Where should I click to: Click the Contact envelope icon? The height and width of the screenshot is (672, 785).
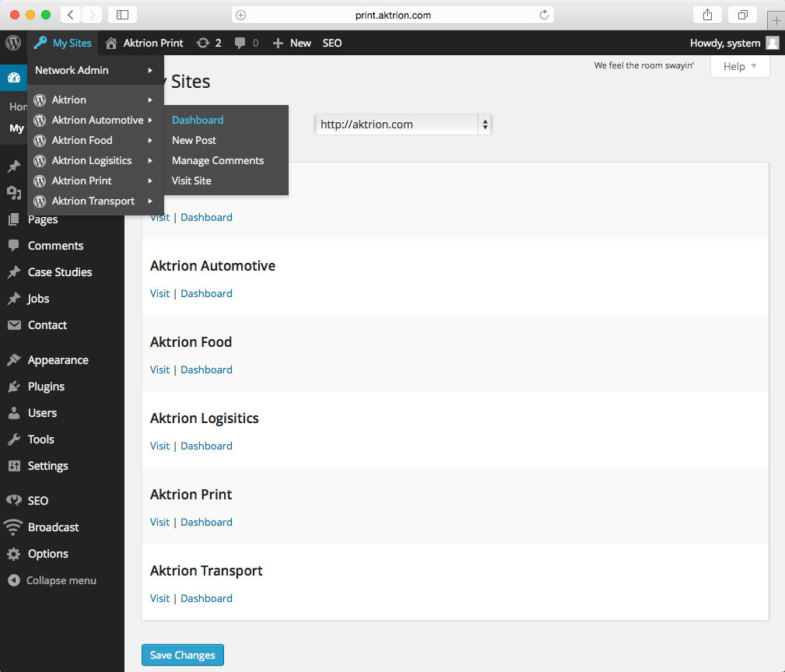(x=13, y=325)
